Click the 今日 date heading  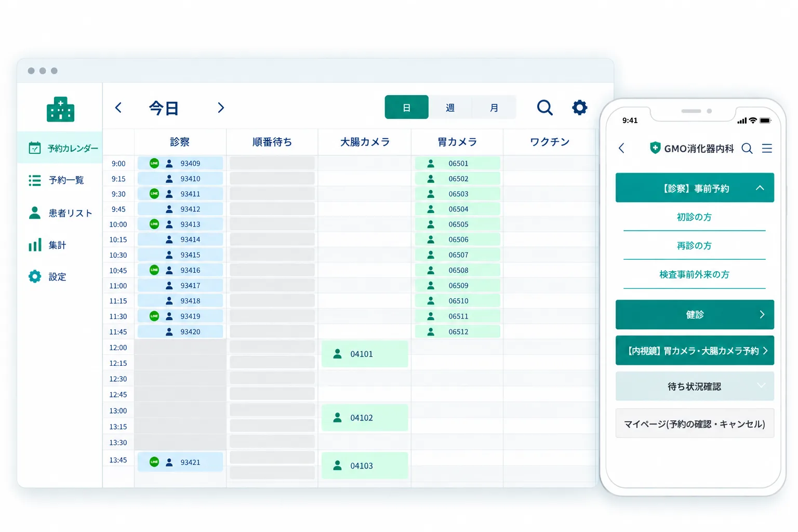pos(164,108)
